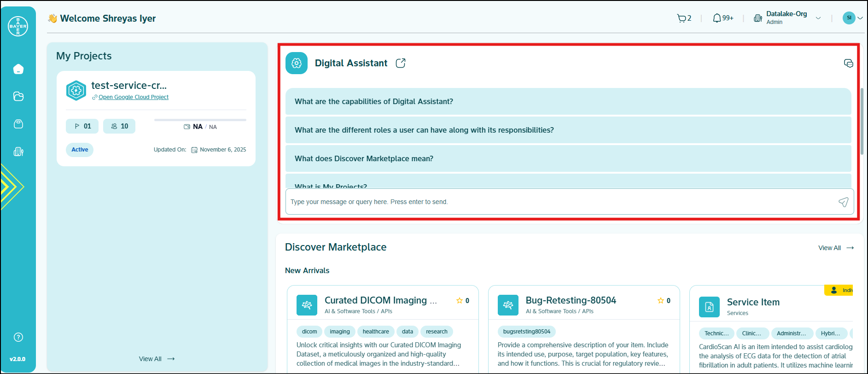Viewport: 868px width, 374px height.
Task: View notifications bell icon
Action: [x=717, y=18]
